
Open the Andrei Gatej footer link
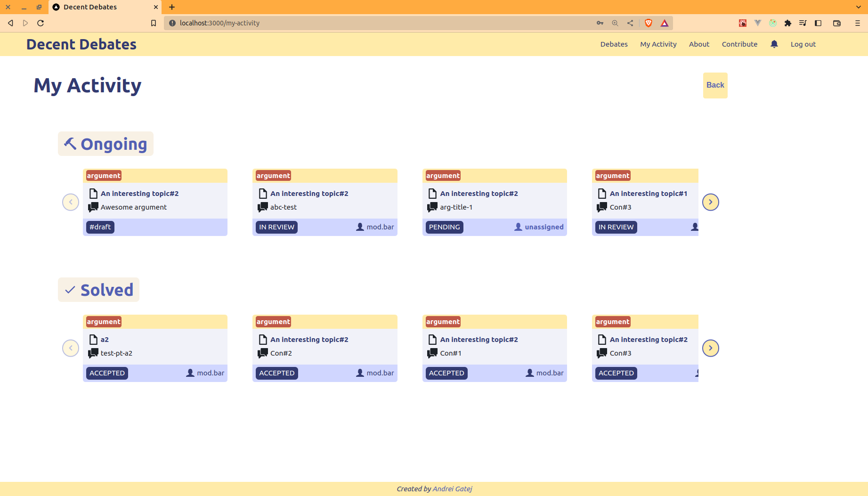coord(452,489)
